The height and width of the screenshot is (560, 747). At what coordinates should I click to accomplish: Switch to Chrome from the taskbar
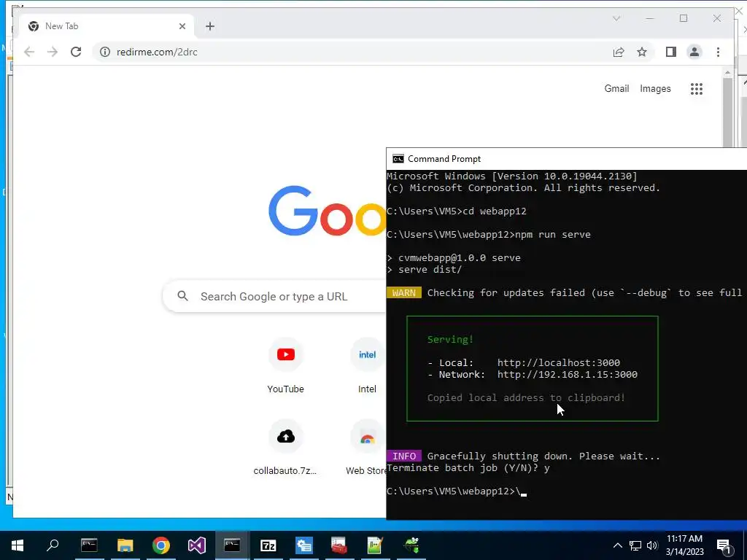(x=161, y=545)
